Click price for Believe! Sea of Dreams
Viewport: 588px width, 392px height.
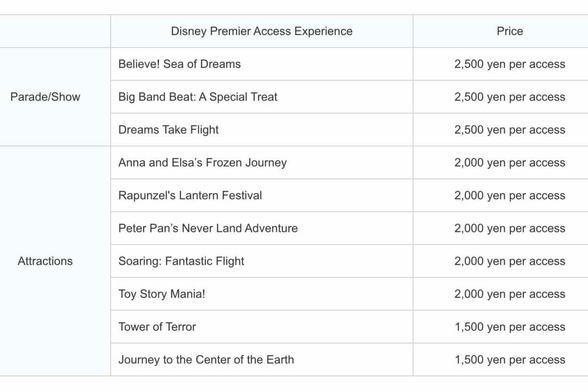(510, 64)
